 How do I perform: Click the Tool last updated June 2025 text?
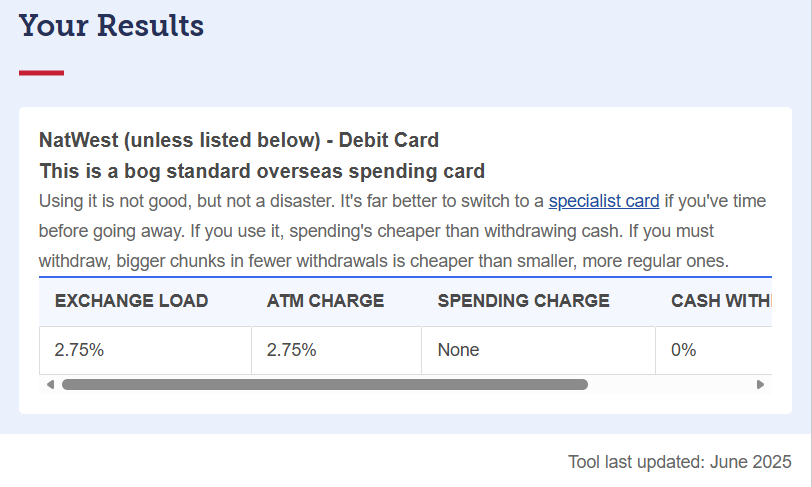(x=679, y=462)
